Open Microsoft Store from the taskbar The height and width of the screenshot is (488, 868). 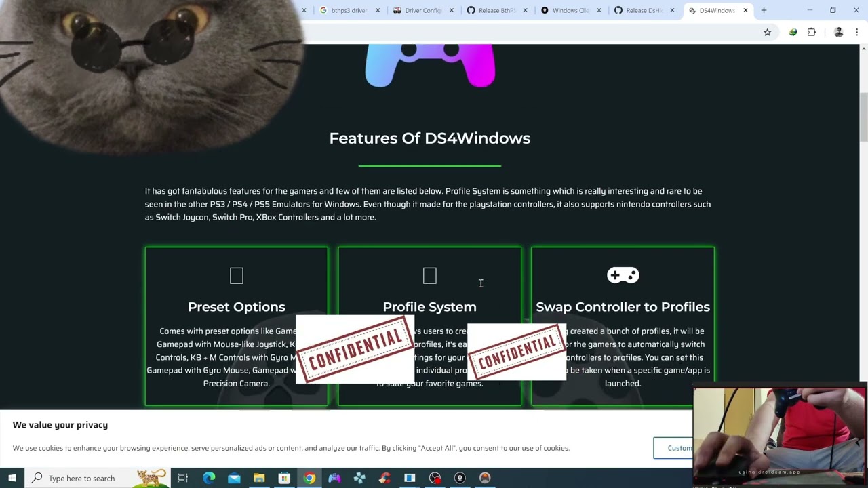click(x=284, y=478)
